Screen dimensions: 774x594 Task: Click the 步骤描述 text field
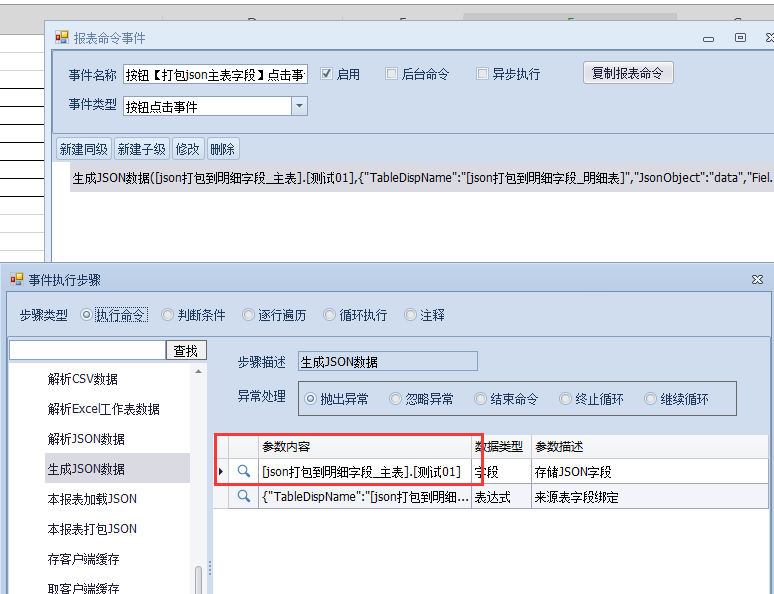pyautogui.click(x=387, y=362)
